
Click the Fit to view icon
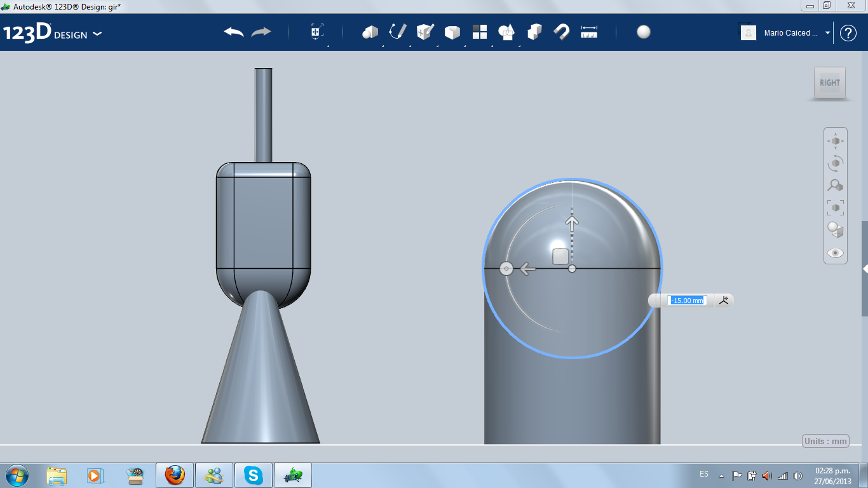click(836, 207)
